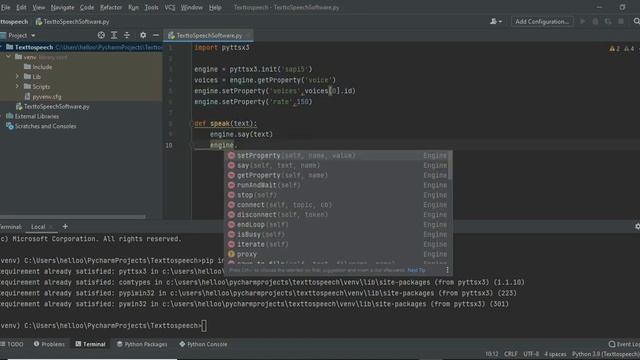
Task: Click Collapse All icon in Project panel
Action: pyautogui.click(x=127, y=36)
